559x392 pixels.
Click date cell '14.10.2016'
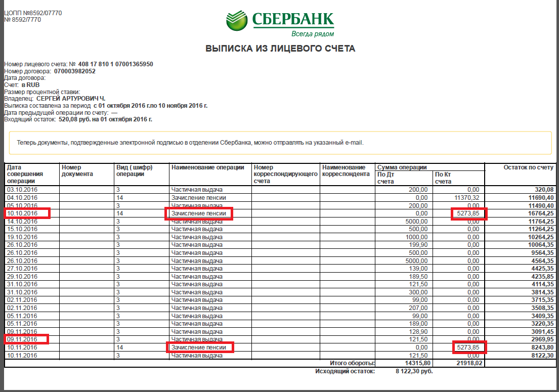pyautogui.click(x=22, y=222)
